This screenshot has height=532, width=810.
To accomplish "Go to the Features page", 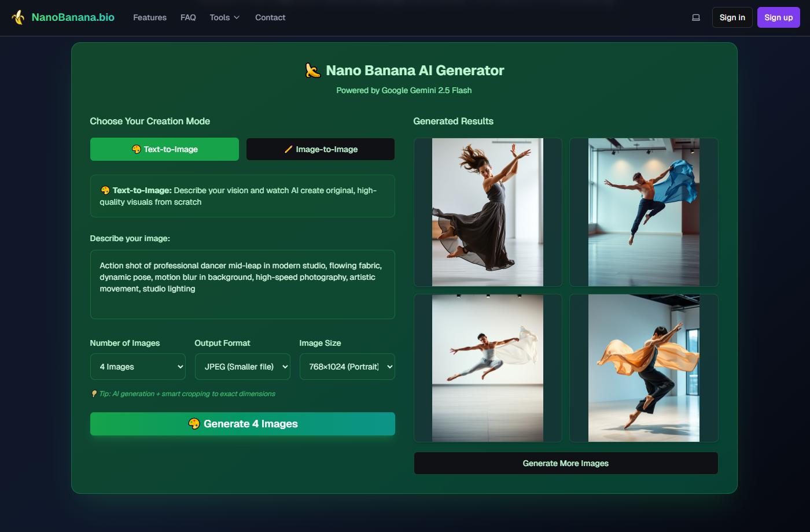I will tap(150, 17).
